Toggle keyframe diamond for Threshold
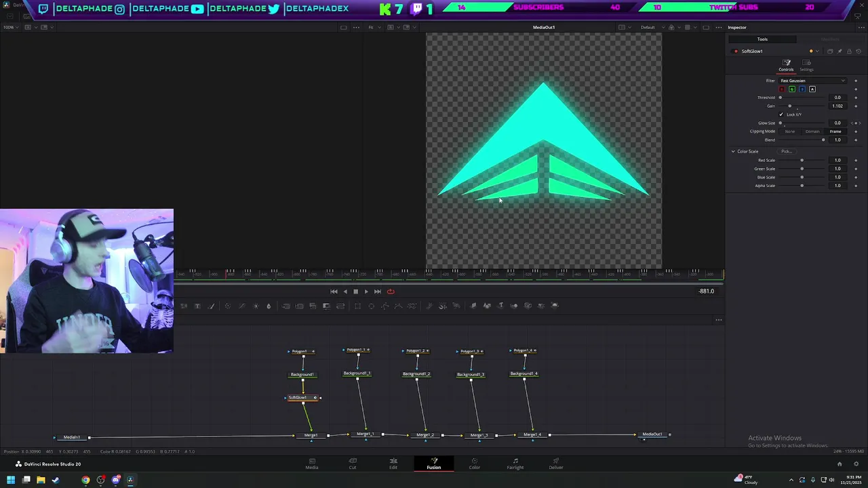Viewport: 868px width, 488px height. (x=856, y=98)
